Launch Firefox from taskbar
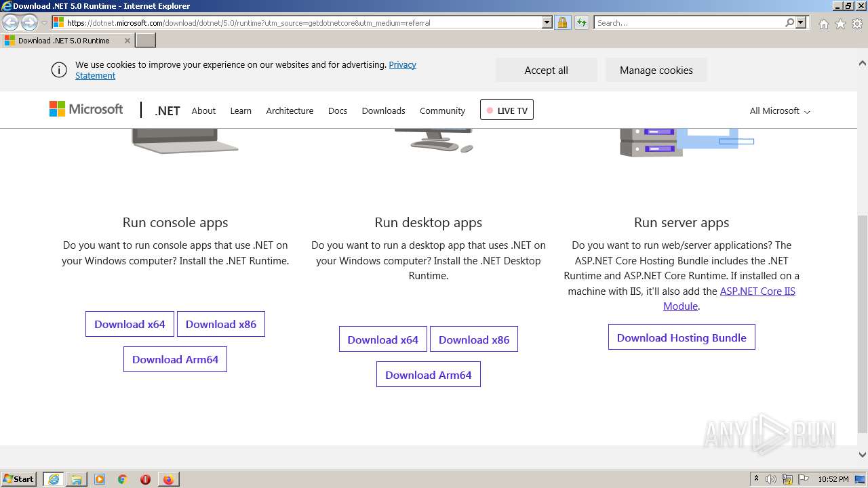 pyautogui.click(x=168, y=479)
